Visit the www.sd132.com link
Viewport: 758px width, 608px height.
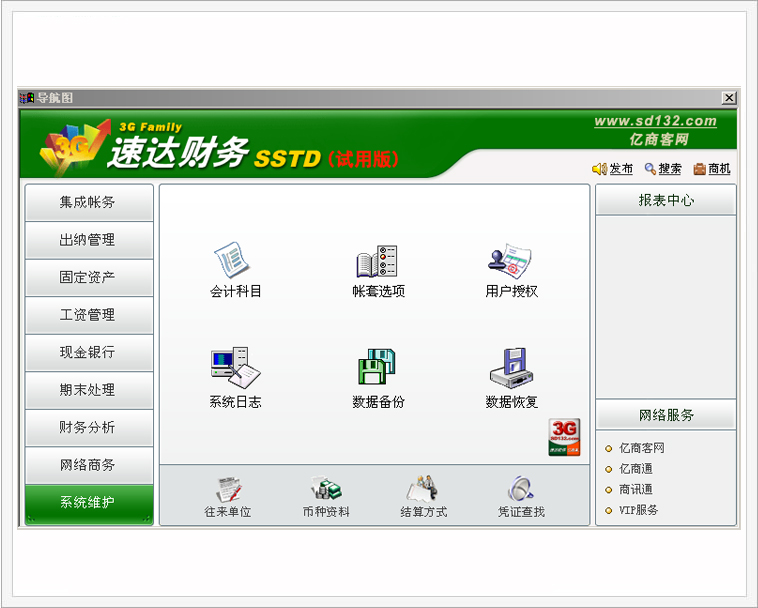[x=655, y=121]
